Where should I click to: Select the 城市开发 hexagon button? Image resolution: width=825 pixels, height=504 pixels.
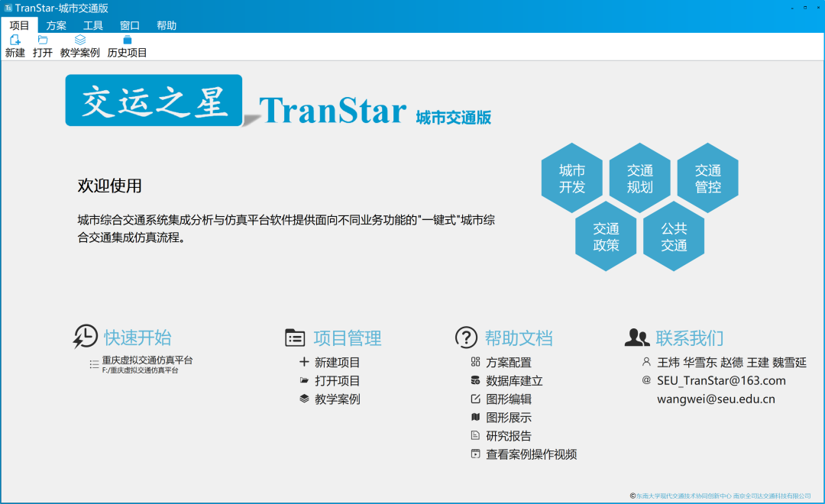coord(571,178)
